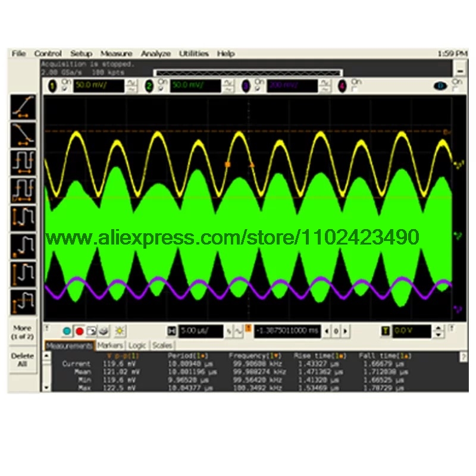Increase Channel 2 vertical scale
This screenshot has height=476, width=476.
click(x=228, y=82)
